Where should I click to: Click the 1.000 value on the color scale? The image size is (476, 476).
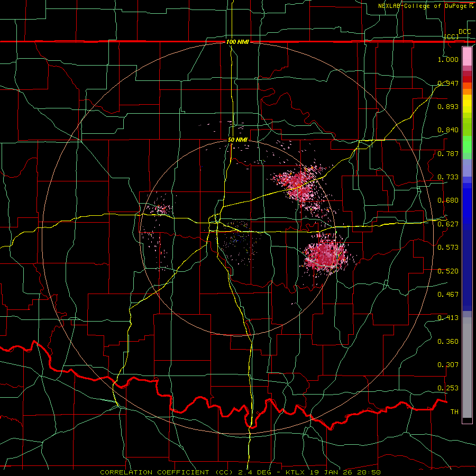448,59
